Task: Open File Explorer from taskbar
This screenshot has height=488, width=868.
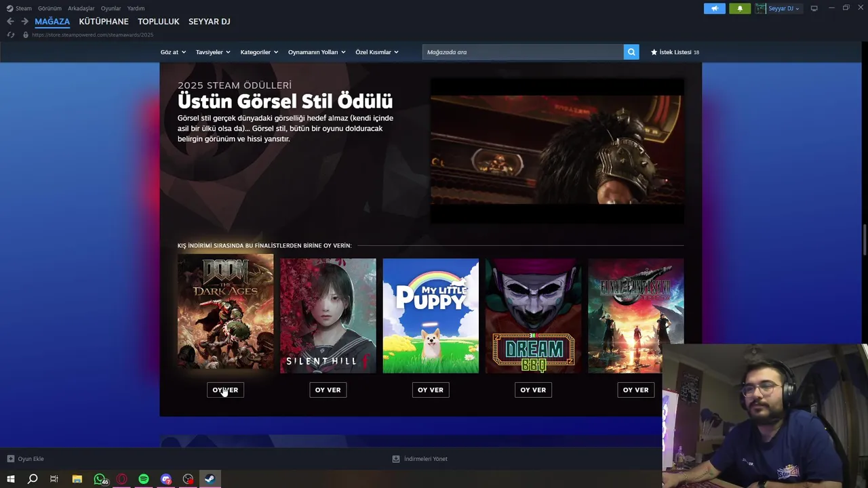Action: (x=77, y=479)
